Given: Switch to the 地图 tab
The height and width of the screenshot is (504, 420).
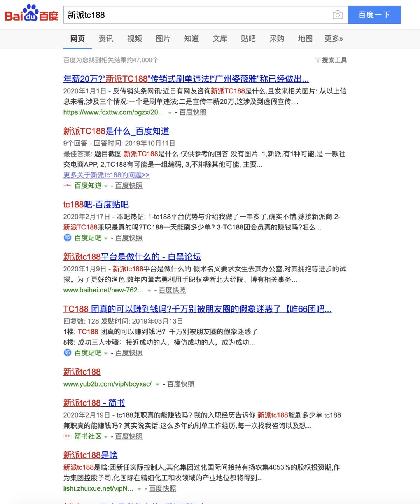Looking at the screenshot, I should (305, 38).
